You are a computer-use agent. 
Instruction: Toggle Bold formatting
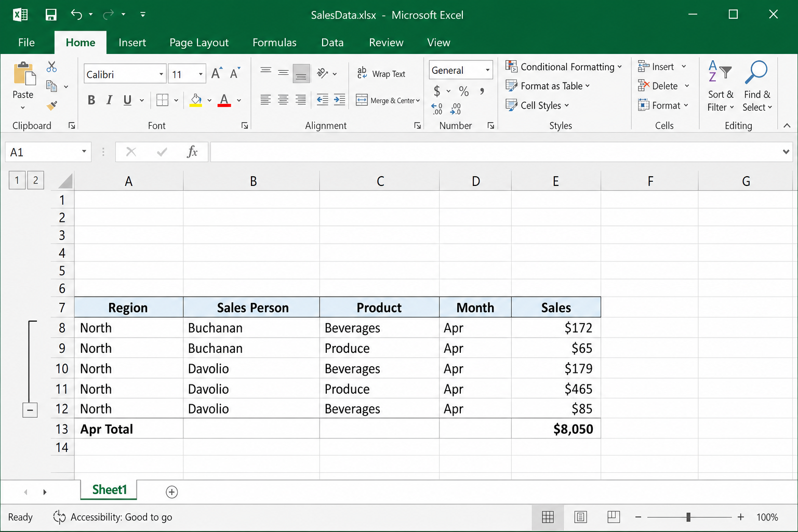click(91, 100)
